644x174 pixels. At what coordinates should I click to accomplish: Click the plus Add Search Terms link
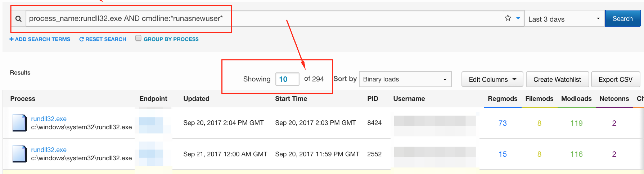(x=40, y=39)
